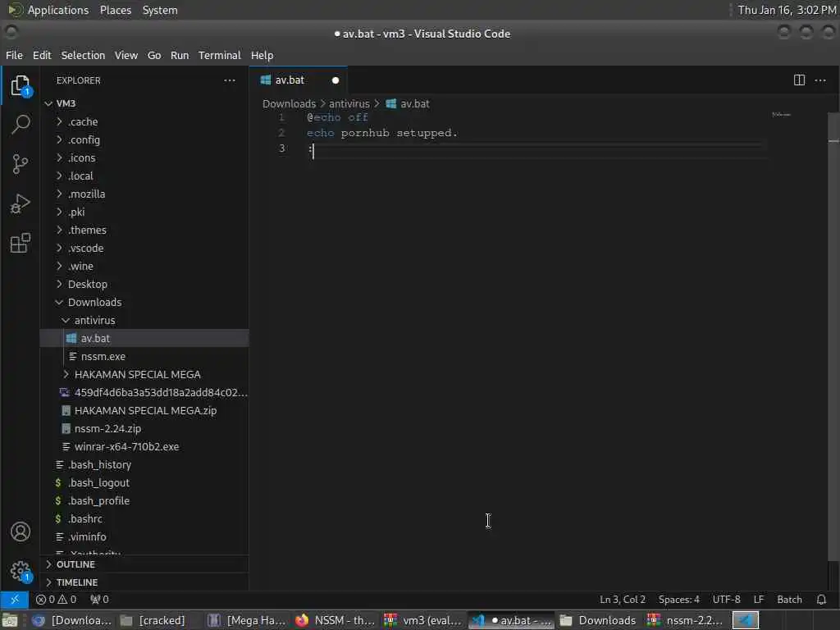Screen dimensions: 840x630
Task: Open the Selection menu
Action: coord(83,55)
